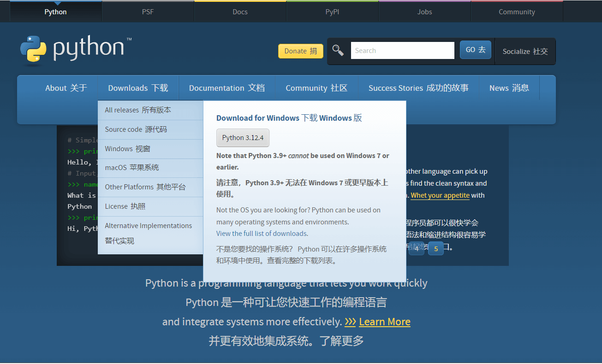
Task: Open the News navigation menu
Action: coord(509,88)
